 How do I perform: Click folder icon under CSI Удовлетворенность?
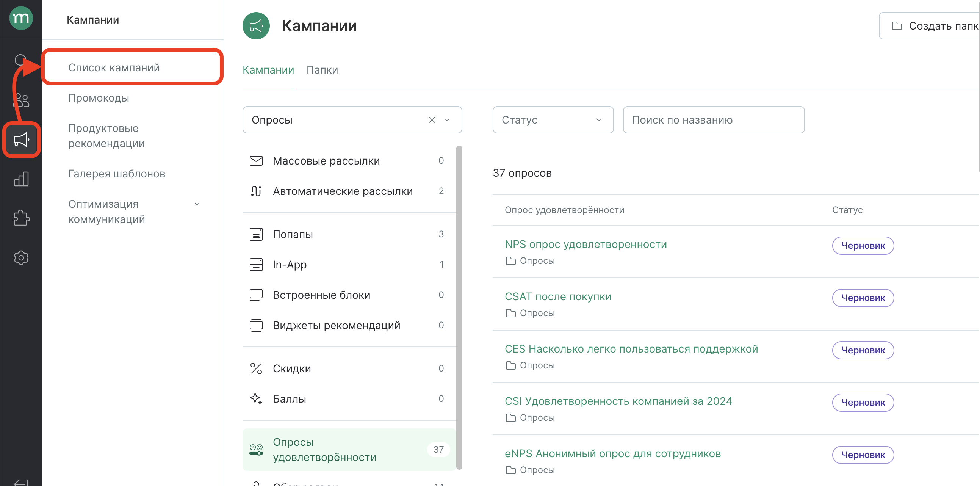tap(510, 418)
